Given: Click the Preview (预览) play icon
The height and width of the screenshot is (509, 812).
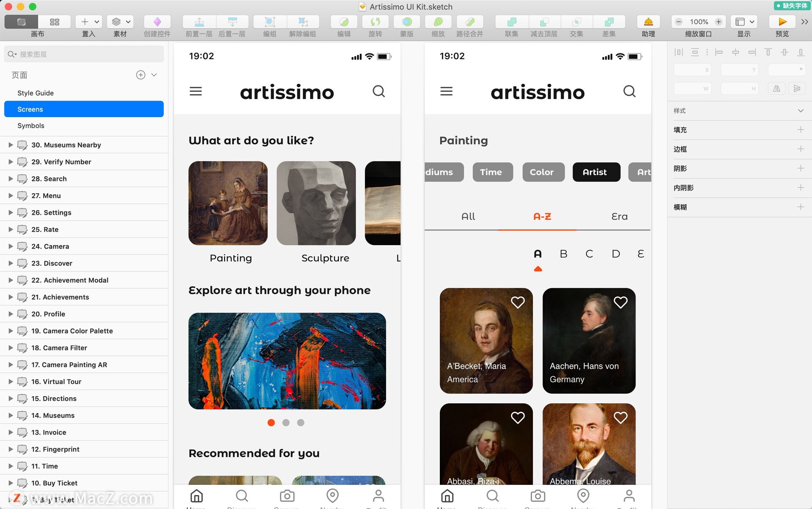Looking at the screenshot, I should (782, 22).
